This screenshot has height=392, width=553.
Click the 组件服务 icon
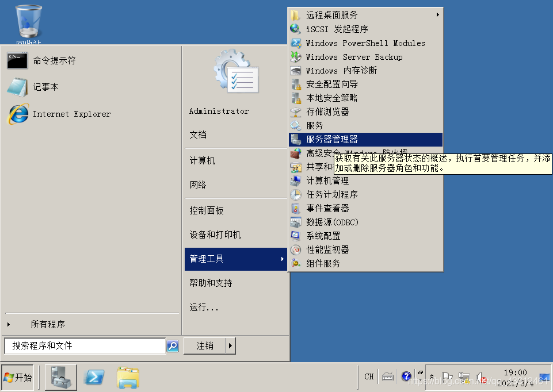click(296, 263)
